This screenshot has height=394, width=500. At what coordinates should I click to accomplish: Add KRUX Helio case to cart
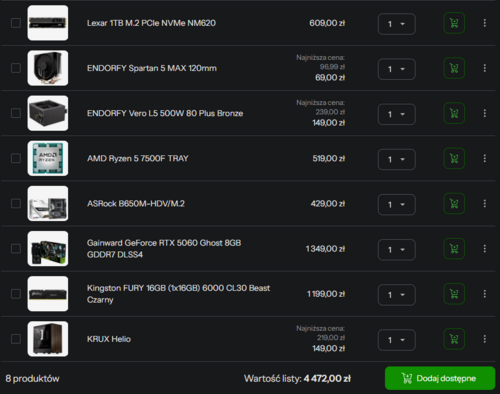(454, 339)
